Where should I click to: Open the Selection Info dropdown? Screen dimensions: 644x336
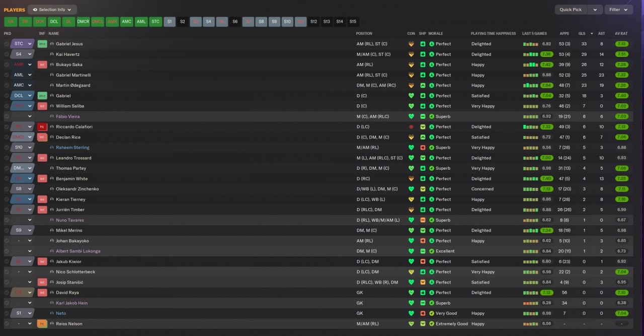(52, 10)
